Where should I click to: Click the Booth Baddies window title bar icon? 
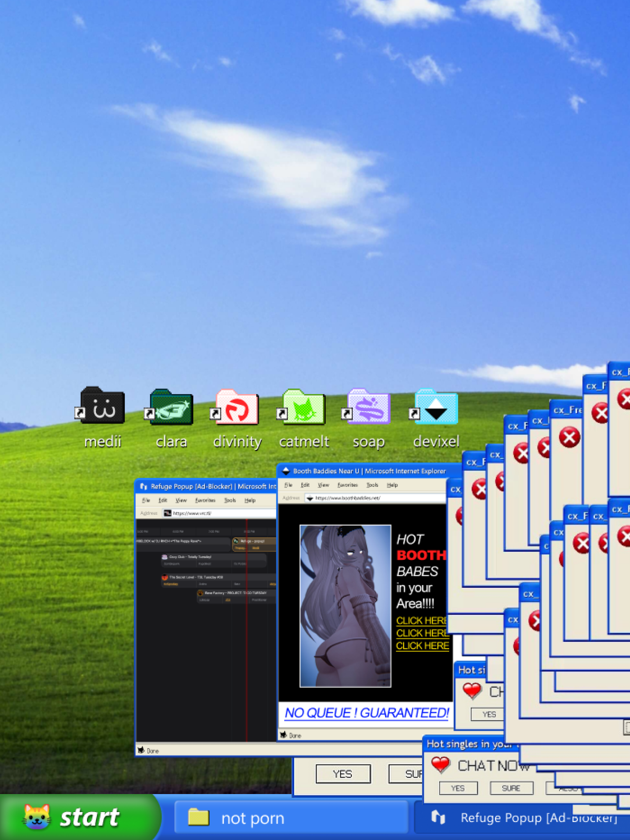tap(286, 471)
